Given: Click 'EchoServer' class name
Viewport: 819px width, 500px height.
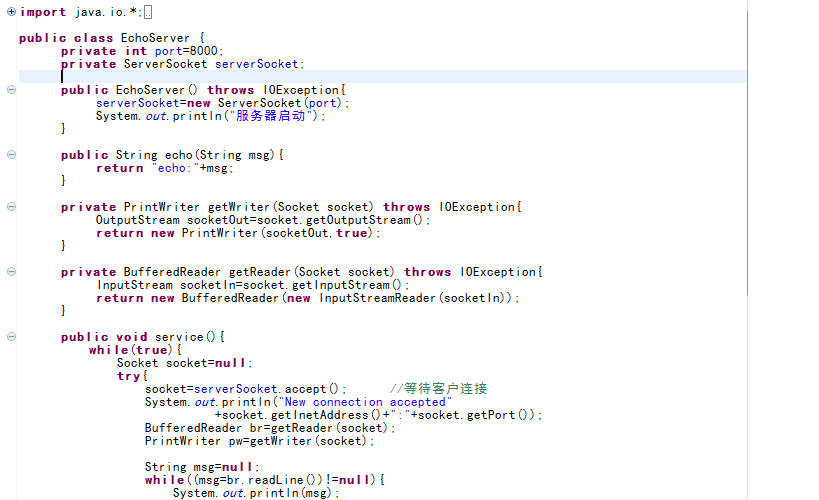Looking at the screenshot, I should click(155, 38).
